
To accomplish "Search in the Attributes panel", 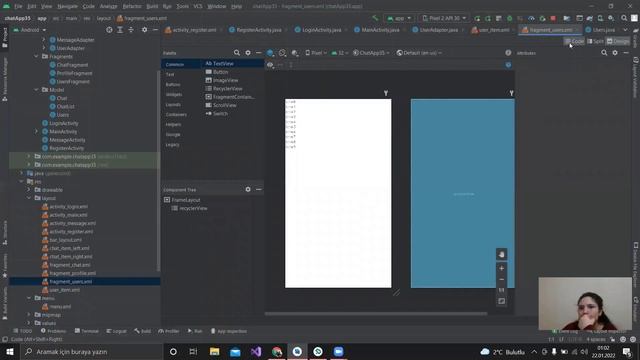I will [x=604, y=53].
